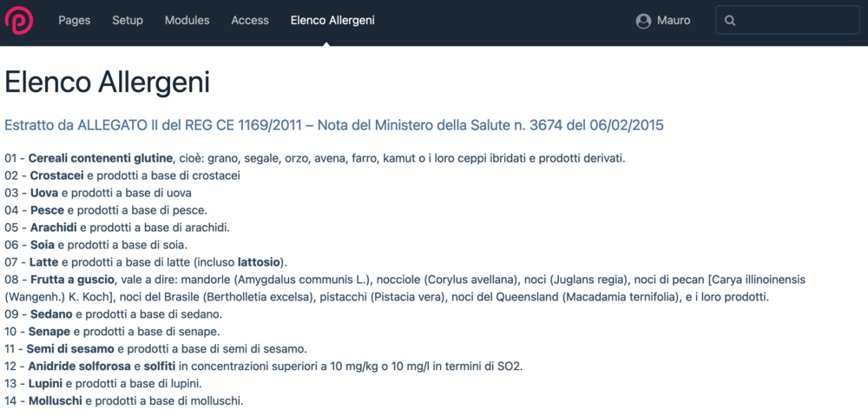Click the user profile avatar icon
The image size is (868, 416).
(643, 21)
